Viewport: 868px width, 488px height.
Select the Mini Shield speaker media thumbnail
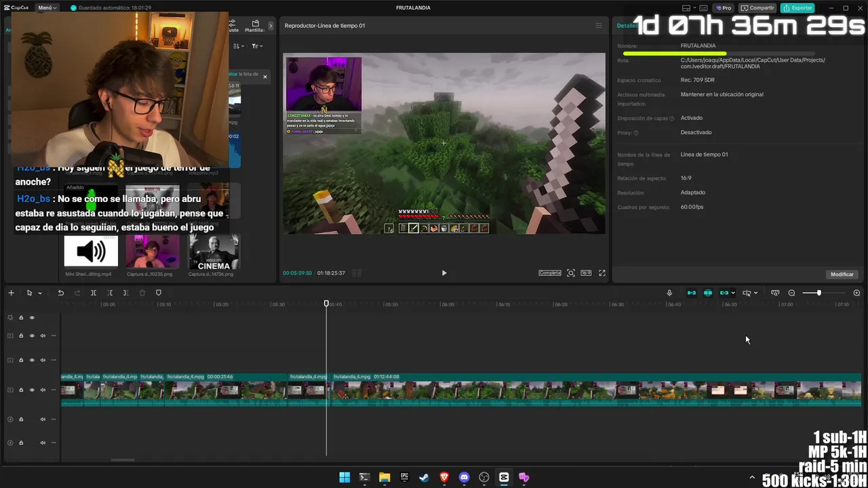click(91, 251)
